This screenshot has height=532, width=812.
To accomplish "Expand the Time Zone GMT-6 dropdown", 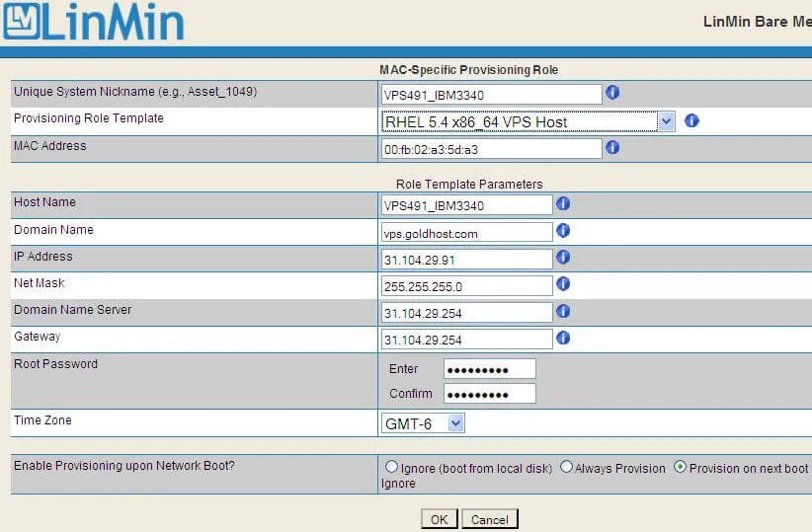I will pos(423,423).
